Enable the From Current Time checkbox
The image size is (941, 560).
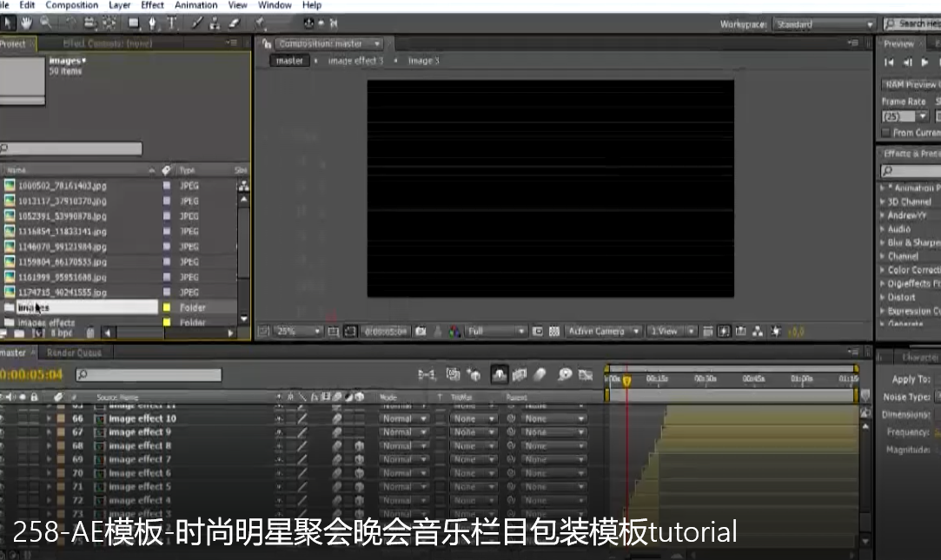coord(885,133)
